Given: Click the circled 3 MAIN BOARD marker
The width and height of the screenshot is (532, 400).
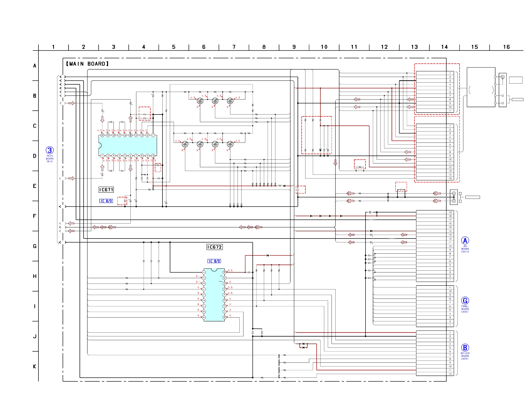Looking at the screenshot, I should point(50,150).
